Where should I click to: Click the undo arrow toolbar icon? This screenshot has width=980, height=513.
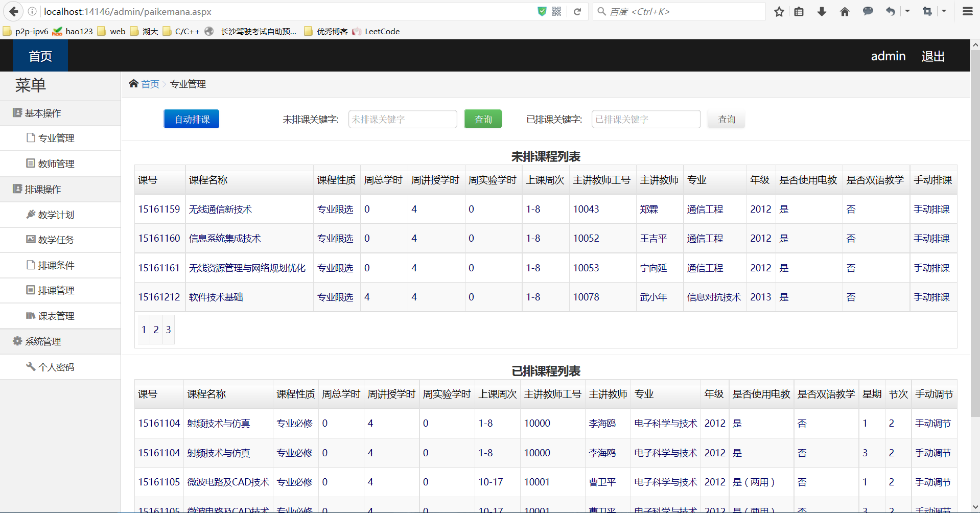click(x=891, y=11)
